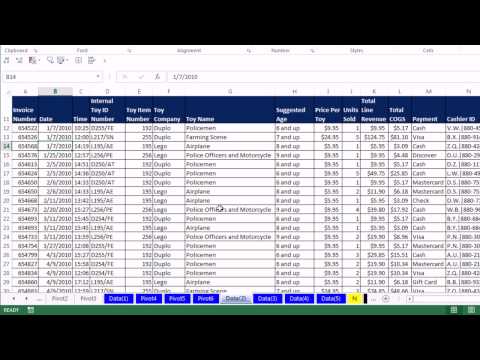Expand the Name Box dropdown arrow
The width and height of the screenshot is (480, 360).
pyautogui.click(x=98, y=77)
